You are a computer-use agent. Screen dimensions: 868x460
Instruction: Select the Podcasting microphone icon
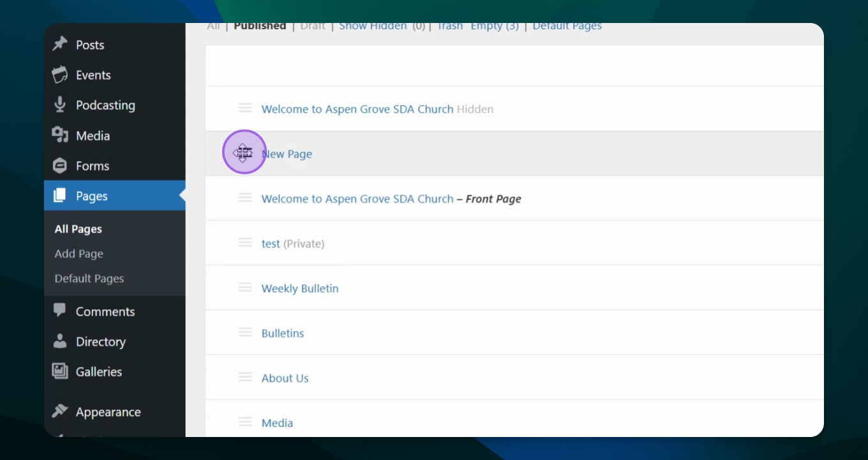(60, 105)
